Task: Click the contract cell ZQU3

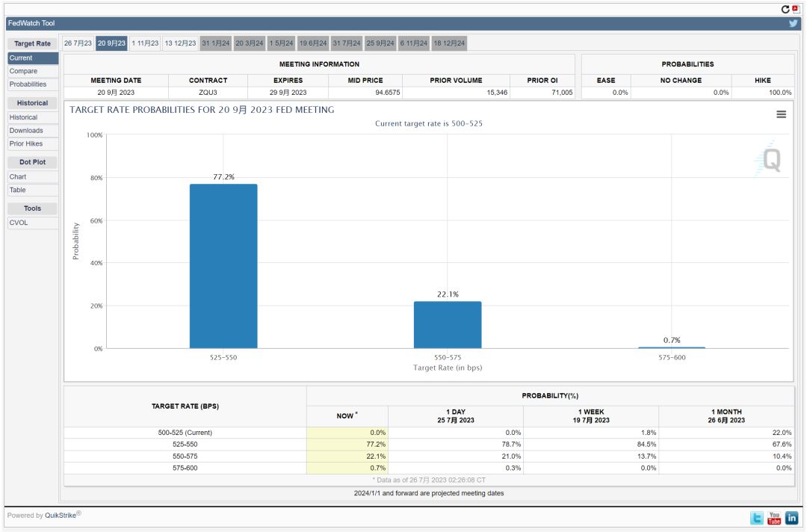Action: click(x=208, y=93)
